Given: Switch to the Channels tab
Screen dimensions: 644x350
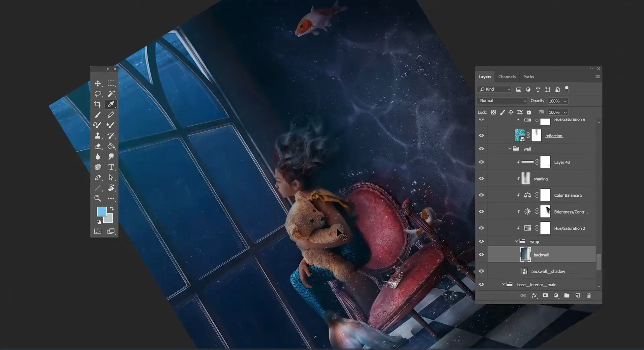Looking at the screenshot, I should (507, 77).
